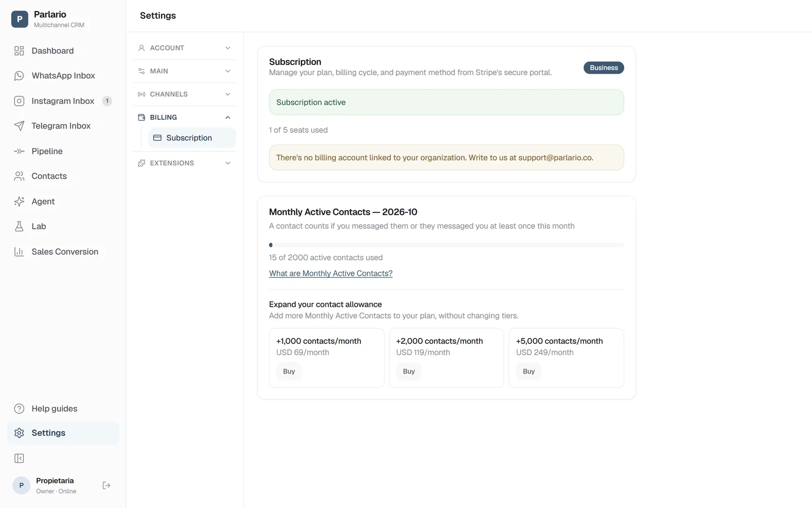Expand the Channels section chevron
Screen dimensions: 812x508
(x=228, y=94)
